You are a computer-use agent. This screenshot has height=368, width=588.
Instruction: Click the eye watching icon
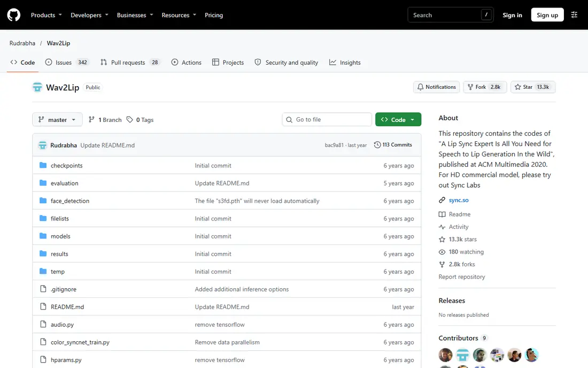442,252
